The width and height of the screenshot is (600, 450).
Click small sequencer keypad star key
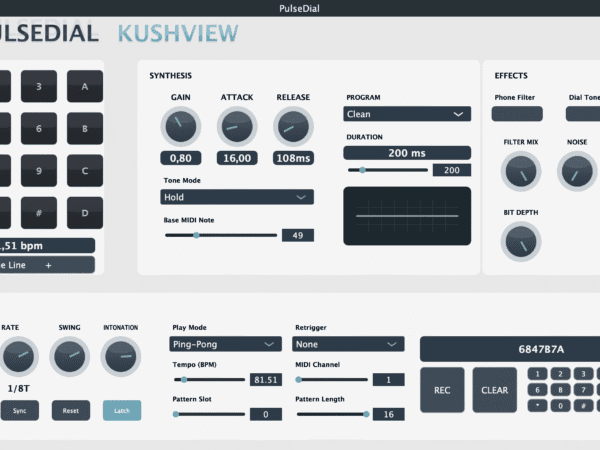coord(537,406)
